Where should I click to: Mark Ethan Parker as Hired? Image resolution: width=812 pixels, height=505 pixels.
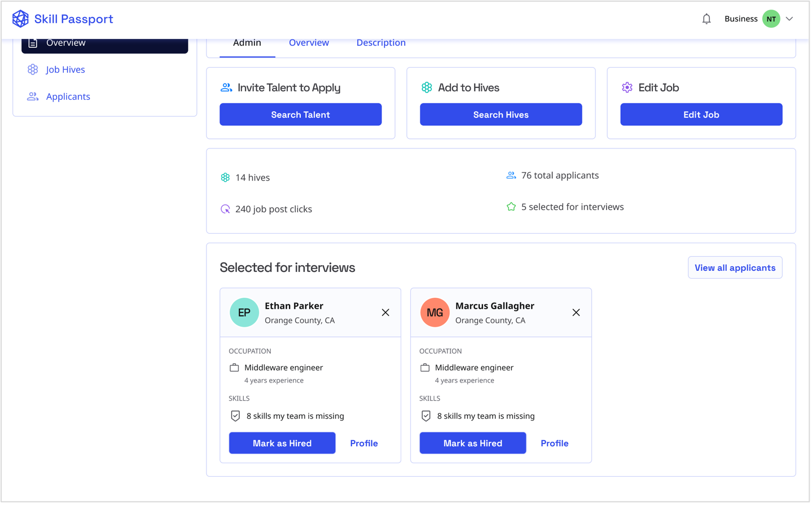(x=282, y=443)
